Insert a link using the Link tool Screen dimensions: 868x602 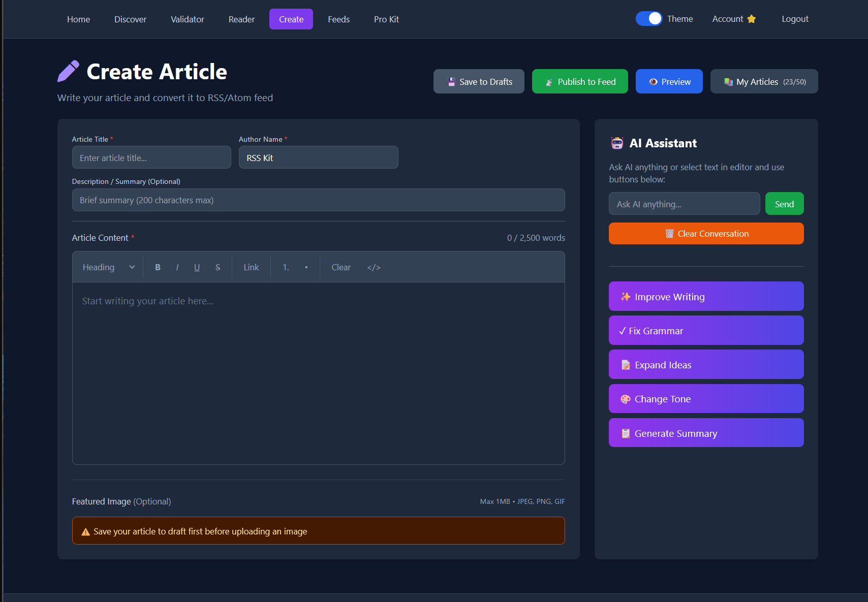(x=251, y=267)
